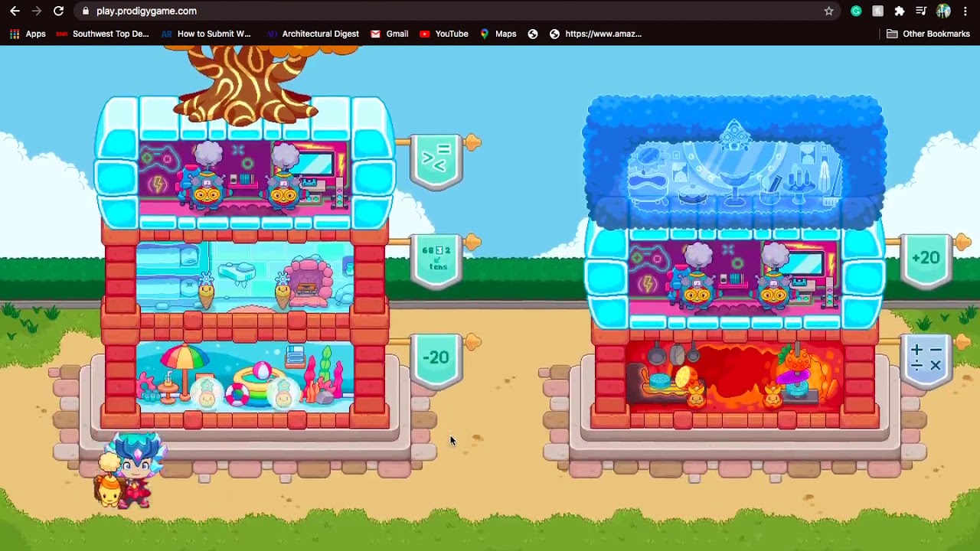The width and height of the screenshot is (980, 551).
Task: Open the Gmail bookmark
Action: [389, 34]
